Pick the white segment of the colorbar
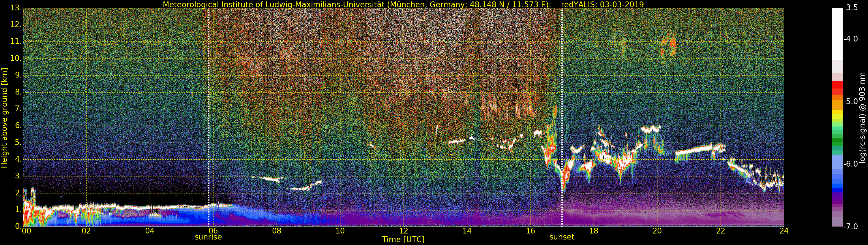The height and width of the screenshot is (245, 868). (x=837, y=34)
